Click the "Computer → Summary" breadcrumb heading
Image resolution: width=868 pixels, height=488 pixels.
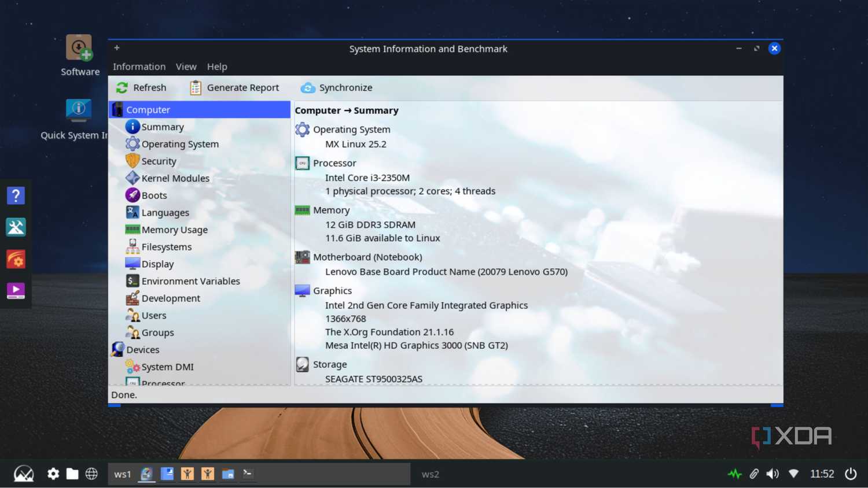click(x=347, y=110)
